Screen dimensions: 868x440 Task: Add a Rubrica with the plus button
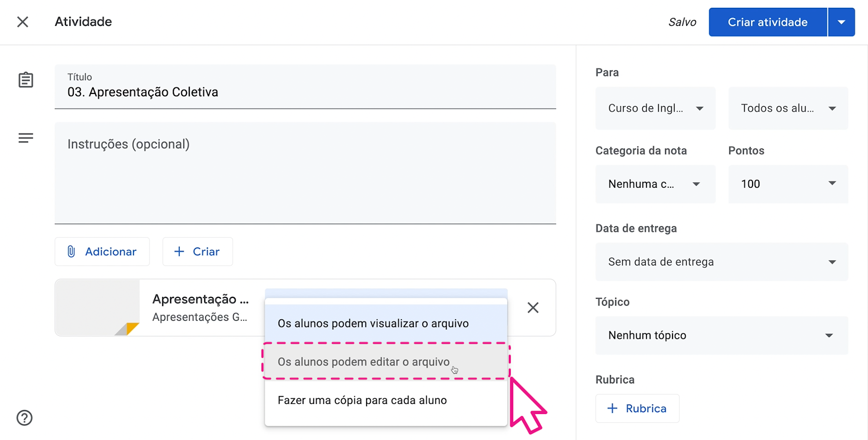(637, 408)
